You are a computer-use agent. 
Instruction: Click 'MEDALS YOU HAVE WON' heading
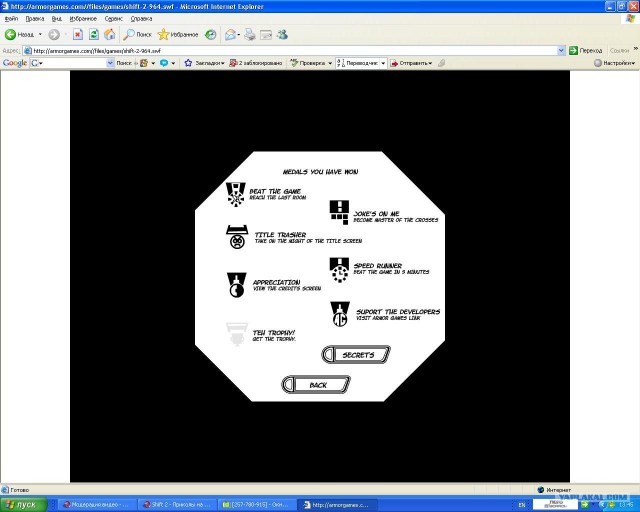pos(320,172)
